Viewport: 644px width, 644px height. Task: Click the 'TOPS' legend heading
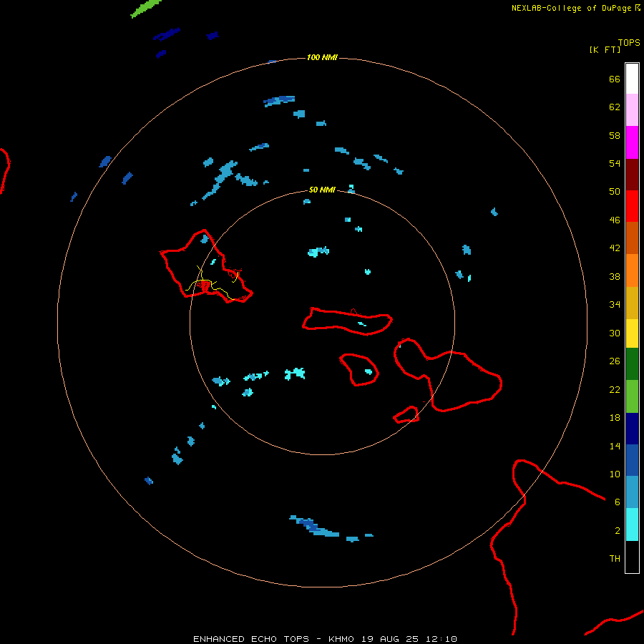[x=629, y=42]
